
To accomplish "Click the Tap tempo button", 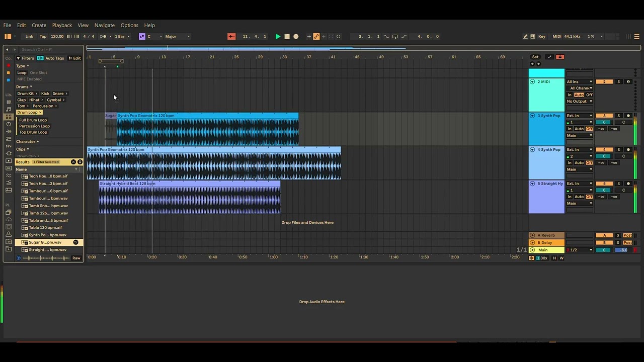I will pyautogui.click(x=43, y=36).
